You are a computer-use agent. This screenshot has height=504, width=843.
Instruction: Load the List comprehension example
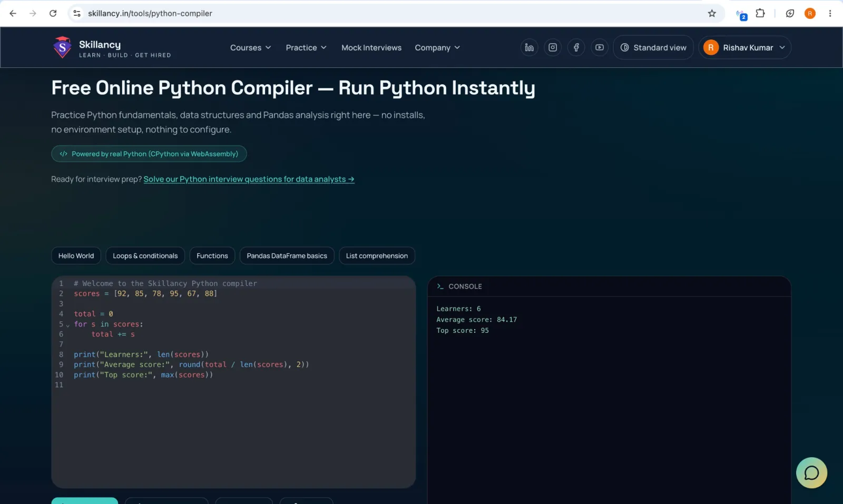pos(377,255)
